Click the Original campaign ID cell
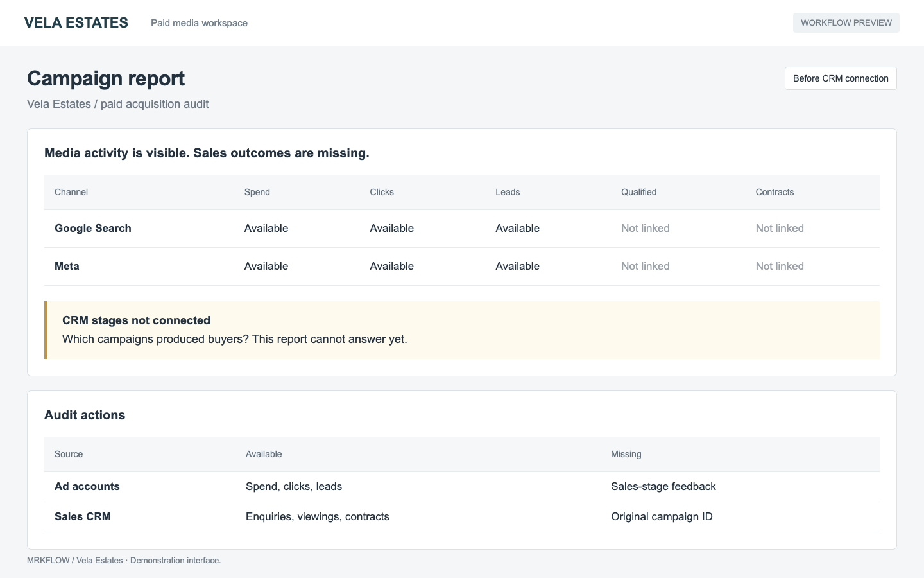This screenshot has width=924, height=578. (662, 516)
